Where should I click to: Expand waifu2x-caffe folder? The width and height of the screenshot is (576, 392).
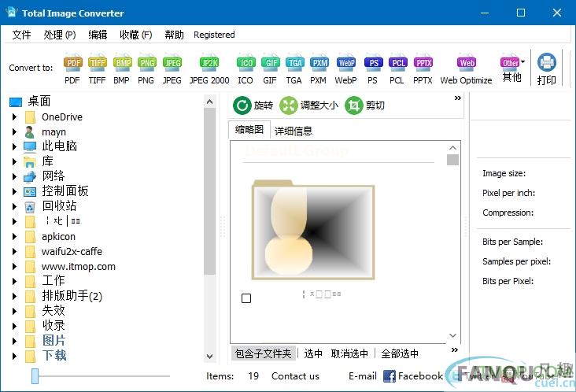[x=14, y=252]
